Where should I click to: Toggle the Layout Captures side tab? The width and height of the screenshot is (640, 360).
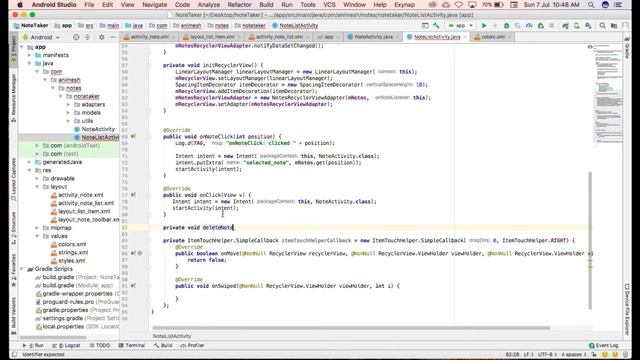(x=14, y=179)
